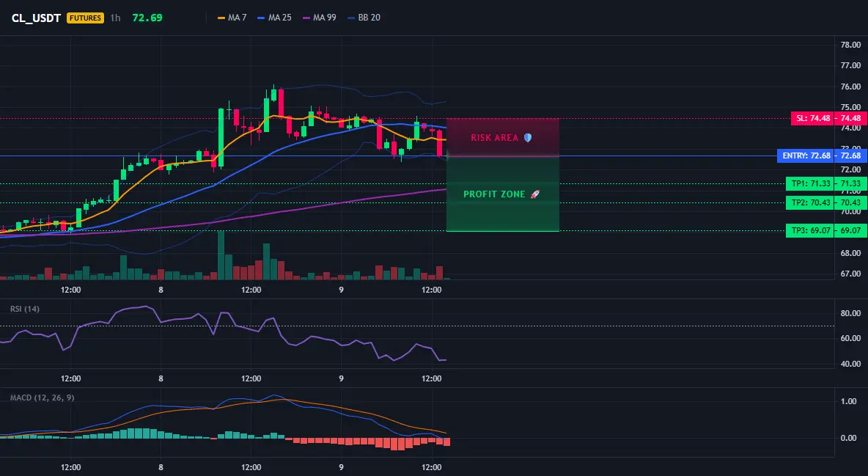Toggle the MA 99 legend item
The width and height of the screenshot is (868, 476).
[320, 18]
